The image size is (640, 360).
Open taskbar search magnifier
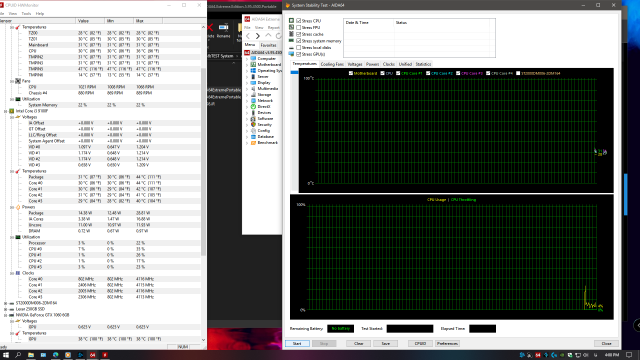pyautogui.click(x=18, y=355)
